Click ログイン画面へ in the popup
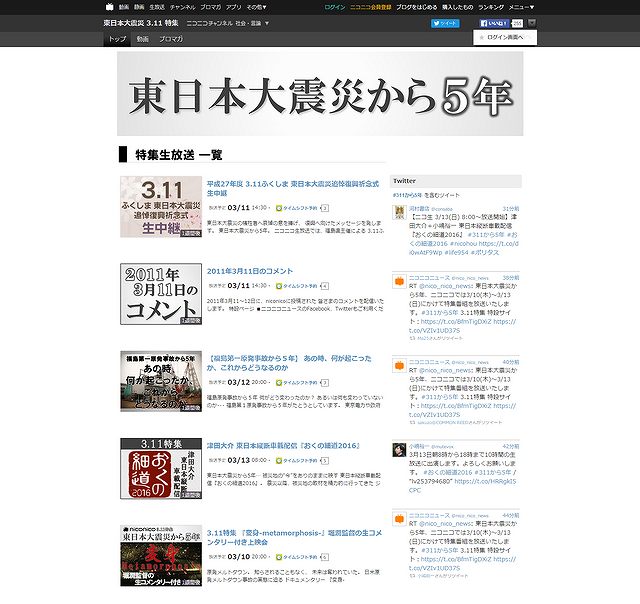The height and width of the screenshot is (604, 640). (505, 37)
